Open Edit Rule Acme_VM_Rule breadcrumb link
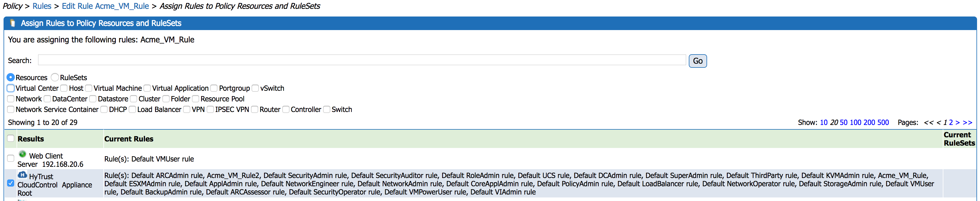Viewport: 980px width, 201px height. (x=105, y=6)
